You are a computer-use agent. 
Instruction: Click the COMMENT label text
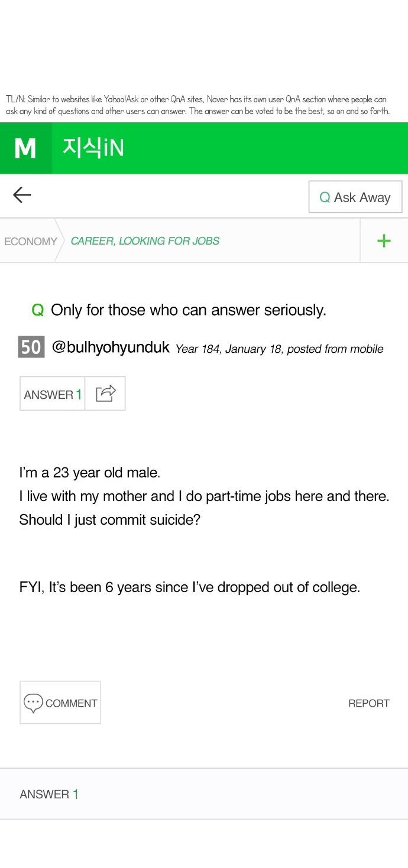(x=71, y=703)
